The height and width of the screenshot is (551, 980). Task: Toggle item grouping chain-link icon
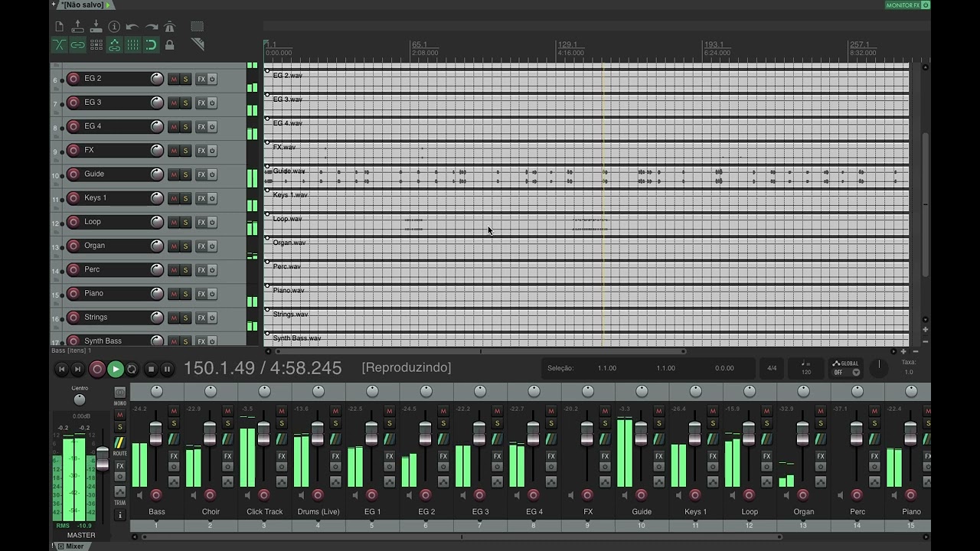pyautogui.click(x=77, y=45)
